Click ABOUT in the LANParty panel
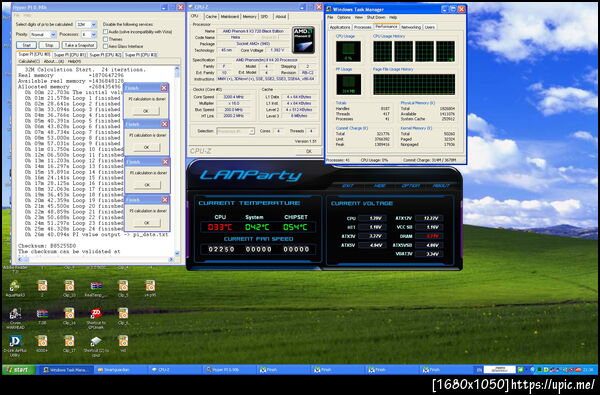 point(441,186)
